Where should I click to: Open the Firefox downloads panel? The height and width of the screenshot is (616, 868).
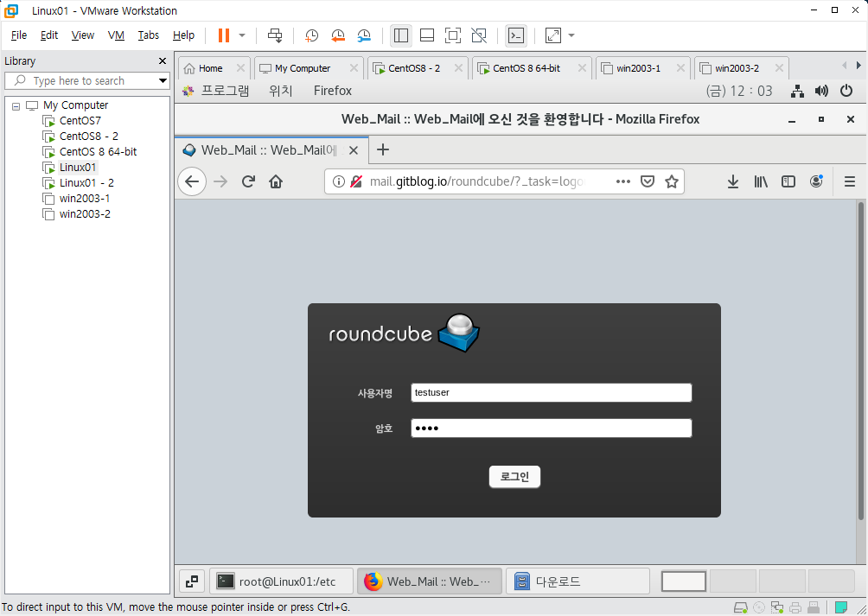pos(733,181)
